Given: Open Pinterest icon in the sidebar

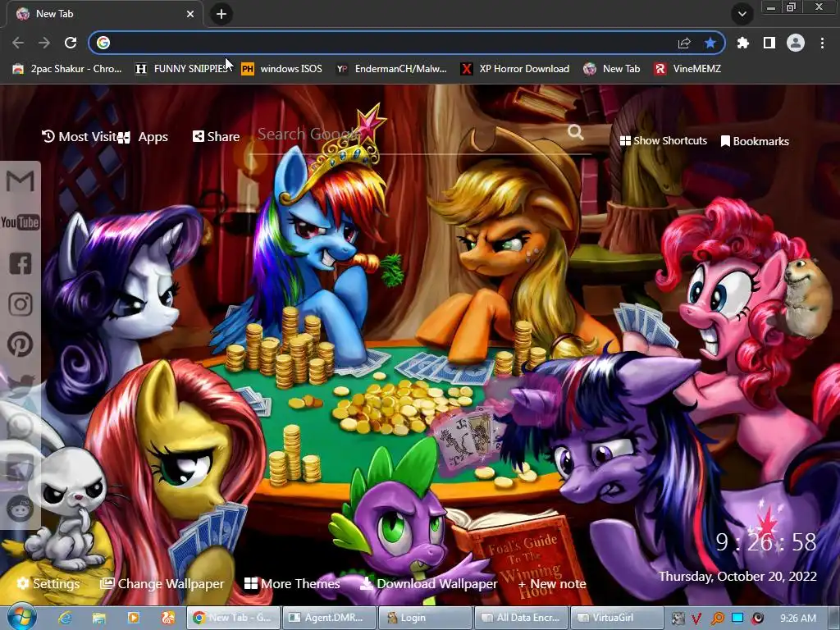Looking at the screenshot, I should [21, 345].
